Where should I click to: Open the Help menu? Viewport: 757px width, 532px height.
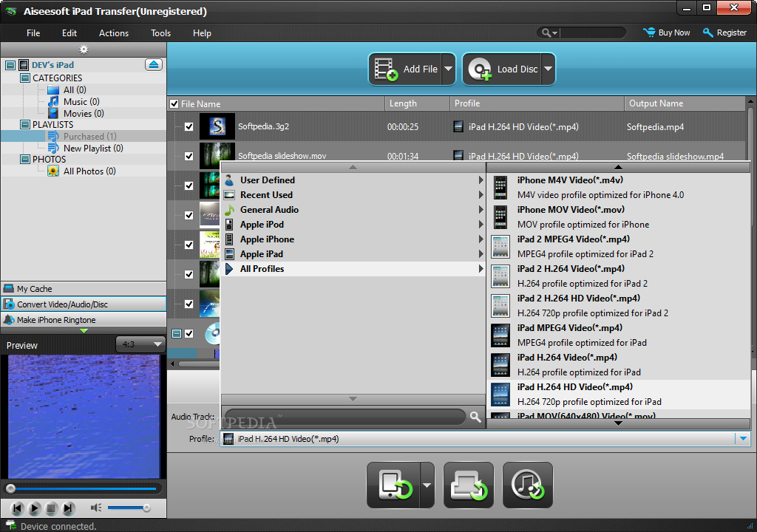pyautogui.click(x=202, y=33)
